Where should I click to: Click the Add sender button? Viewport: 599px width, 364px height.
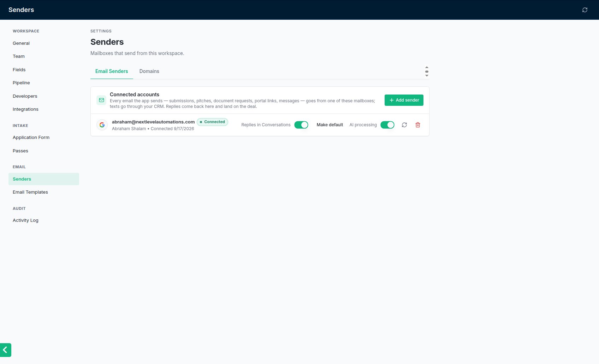[x=404, y=100]
